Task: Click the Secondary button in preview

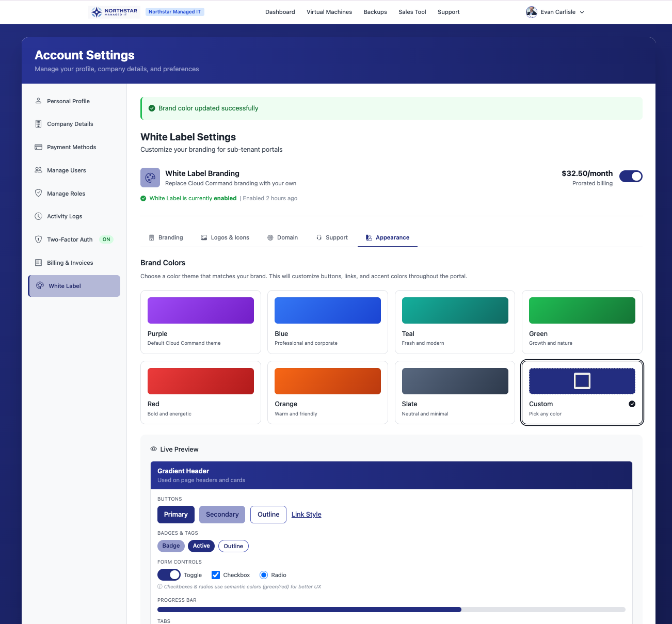Action: [222, 514]
